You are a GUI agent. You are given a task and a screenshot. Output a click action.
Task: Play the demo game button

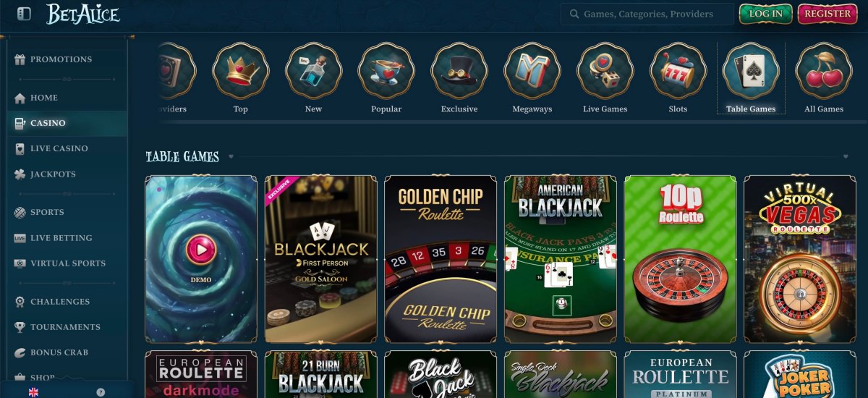[x=201, y=250]
